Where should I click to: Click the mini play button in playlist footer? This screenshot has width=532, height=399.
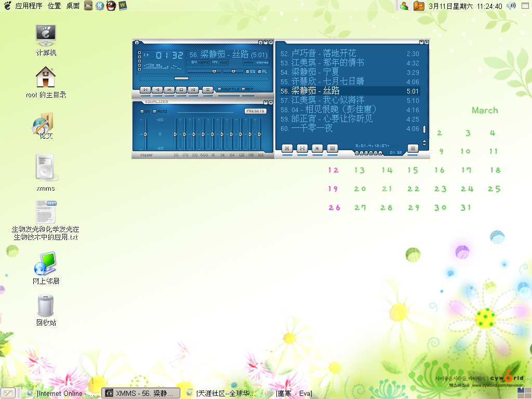(362, 153)
